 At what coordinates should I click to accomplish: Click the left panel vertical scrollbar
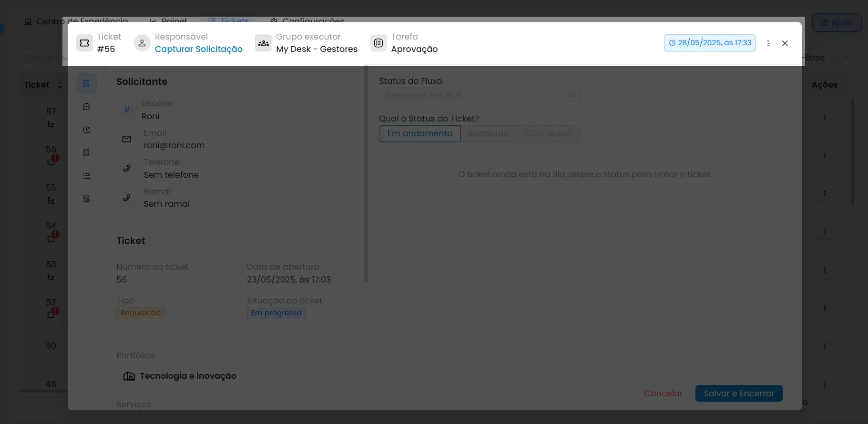tap(366, 174)
